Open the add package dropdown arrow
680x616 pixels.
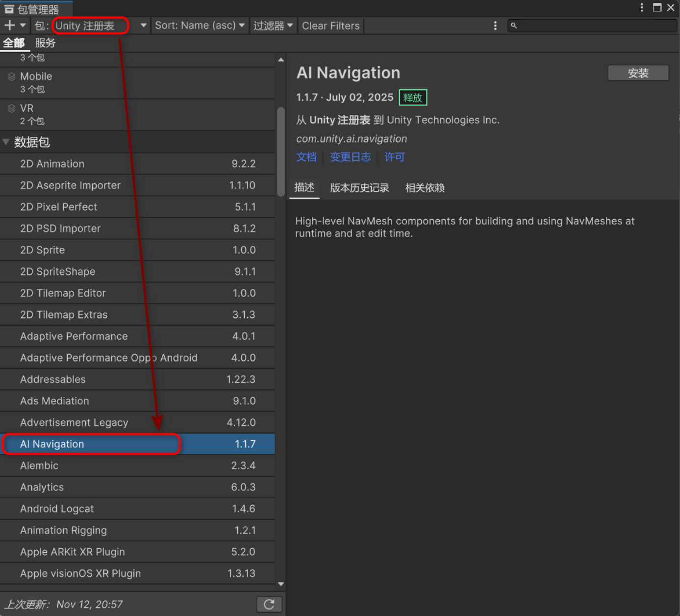coord(23,26)
